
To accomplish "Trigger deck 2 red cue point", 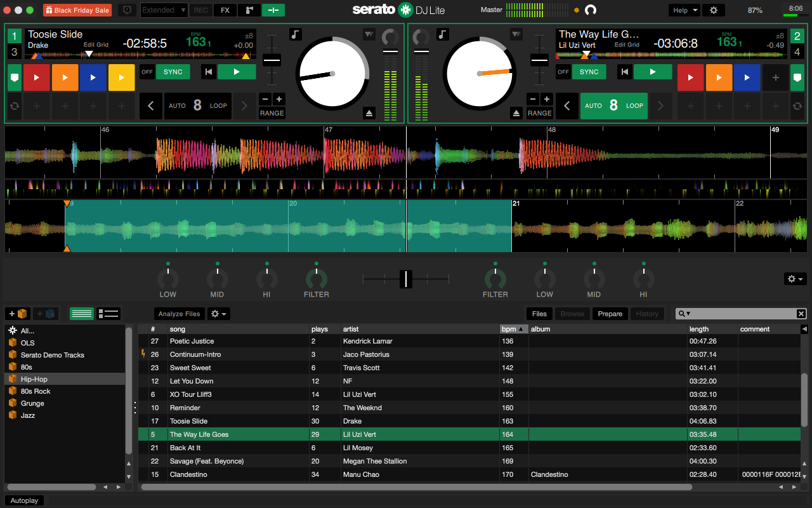I will [691, 77].
